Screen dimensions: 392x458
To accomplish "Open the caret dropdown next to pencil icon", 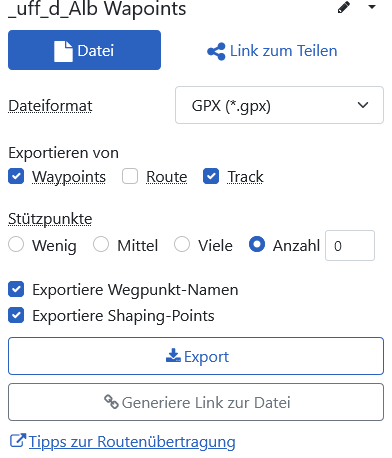I will pos(372,7).
